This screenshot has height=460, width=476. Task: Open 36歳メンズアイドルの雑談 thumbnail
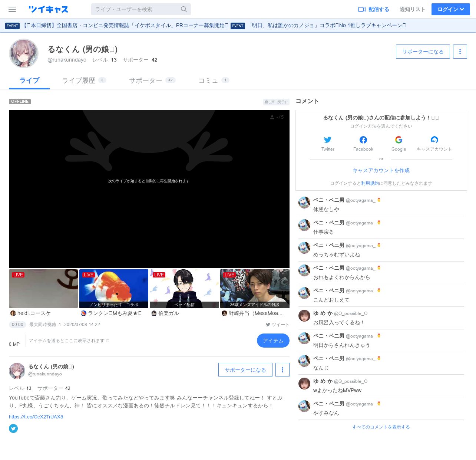coord(255,289)
